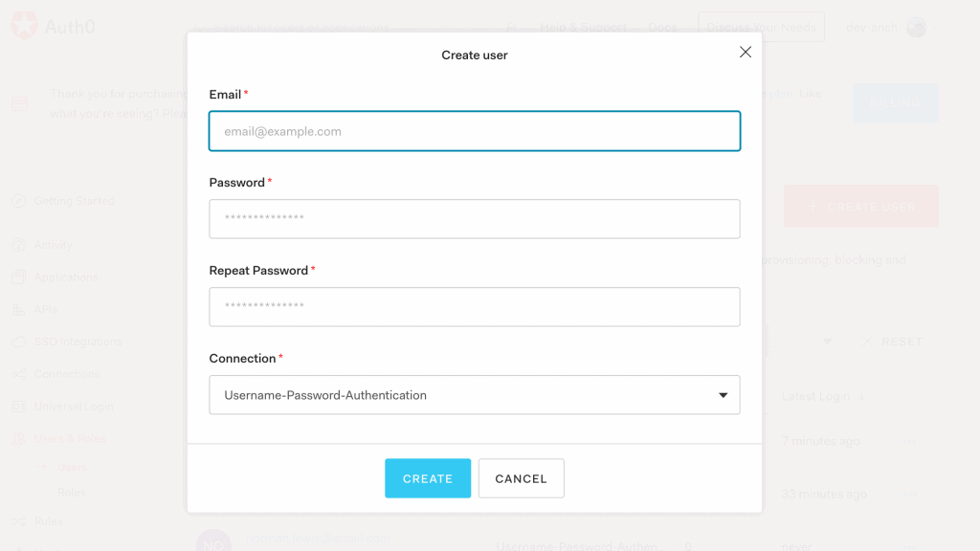Go to Applications in sidebar
This screenshot has width=980, height=551.
tap(66, 277)
